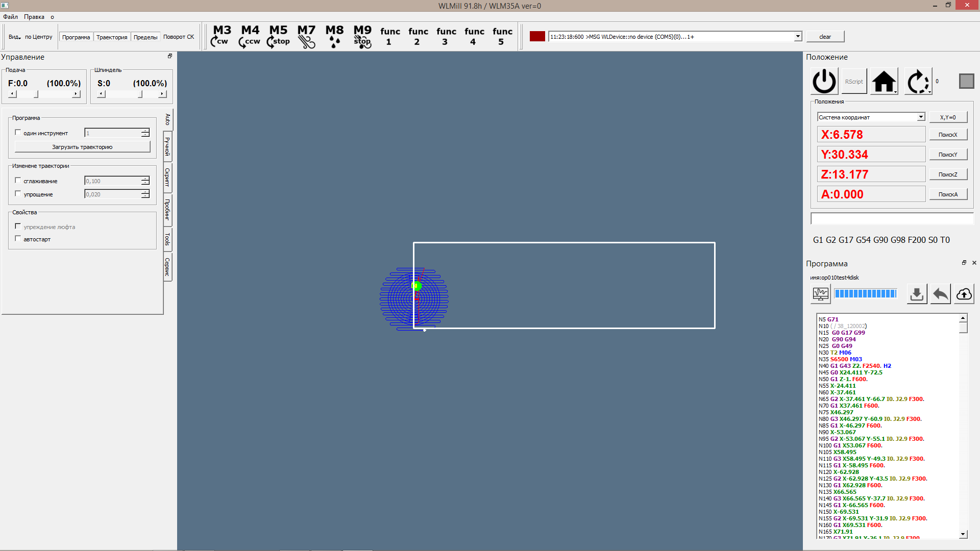The width and height of the screenshot is (980, 551).
Task: Click the M3 spindle clockwise icon
Action: [x=222, y=37]
